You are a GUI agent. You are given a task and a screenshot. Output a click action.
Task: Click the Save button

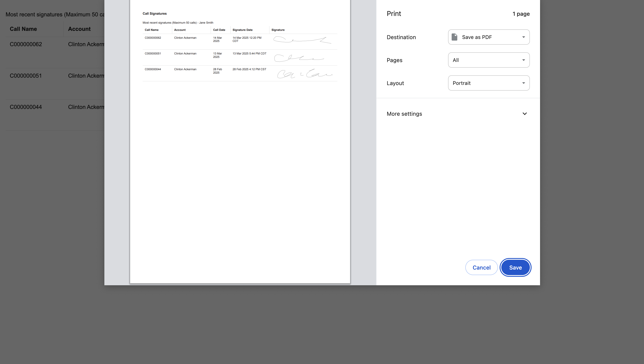click(515, 267)
